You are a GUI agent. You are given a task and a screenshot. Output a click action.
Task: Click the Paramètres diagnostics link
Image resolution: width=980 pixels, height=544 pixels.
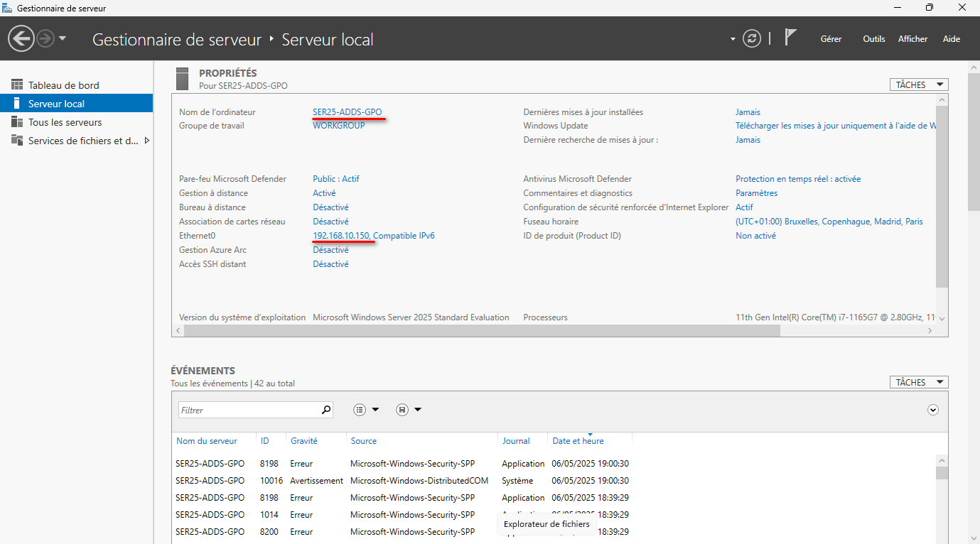757,193
